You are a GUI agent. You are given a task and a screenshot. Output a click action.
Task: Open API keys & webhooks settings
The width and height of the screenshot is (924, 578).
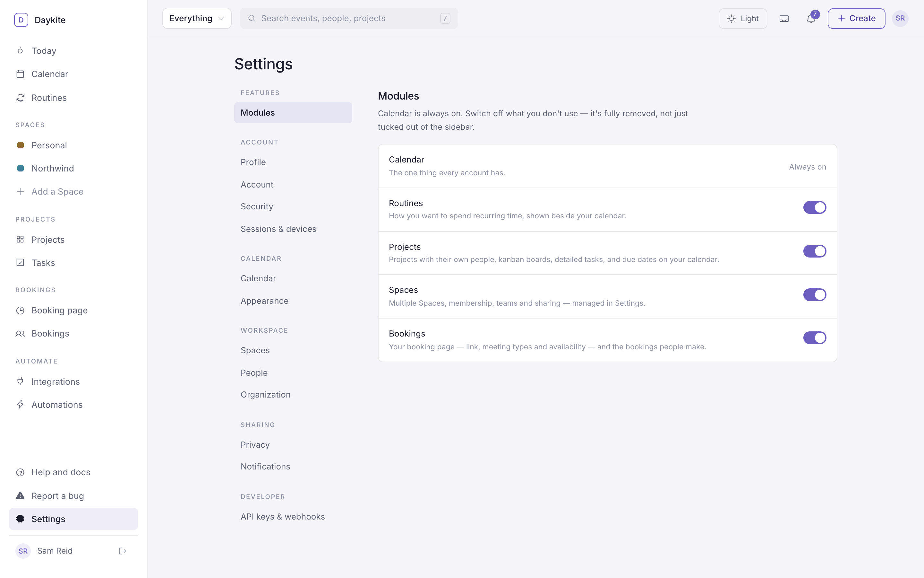pyautogui.click(x=293, y=516)
